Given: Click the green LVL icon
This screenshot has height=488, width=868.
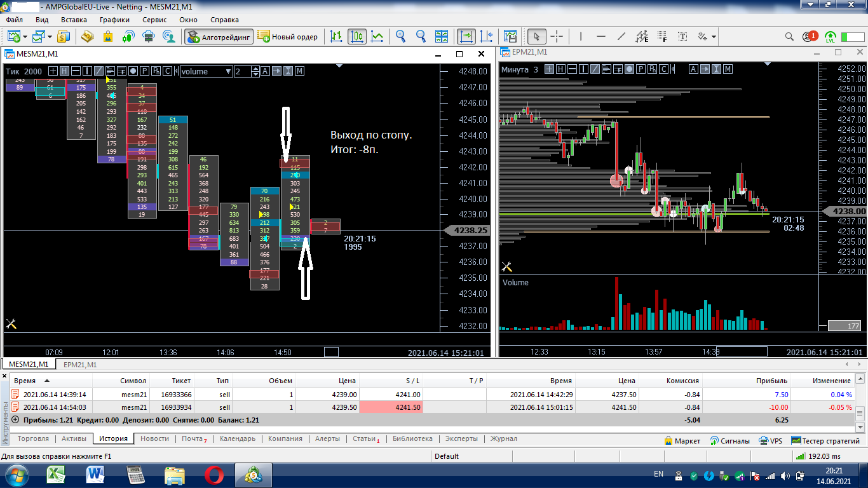Looking at the screenshot, I should click(830, 36).
